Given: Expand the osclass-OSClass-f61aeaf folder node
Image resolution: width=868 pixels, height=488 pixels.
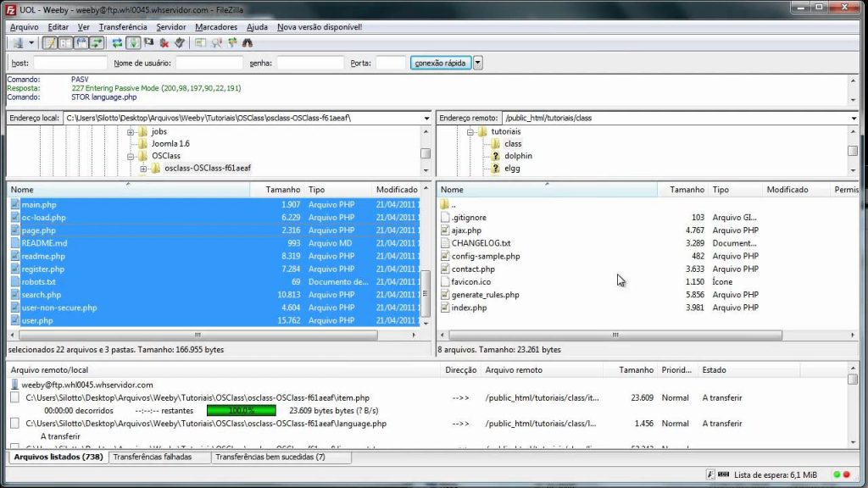Looking at the screenshot, I should click(143, 169).
